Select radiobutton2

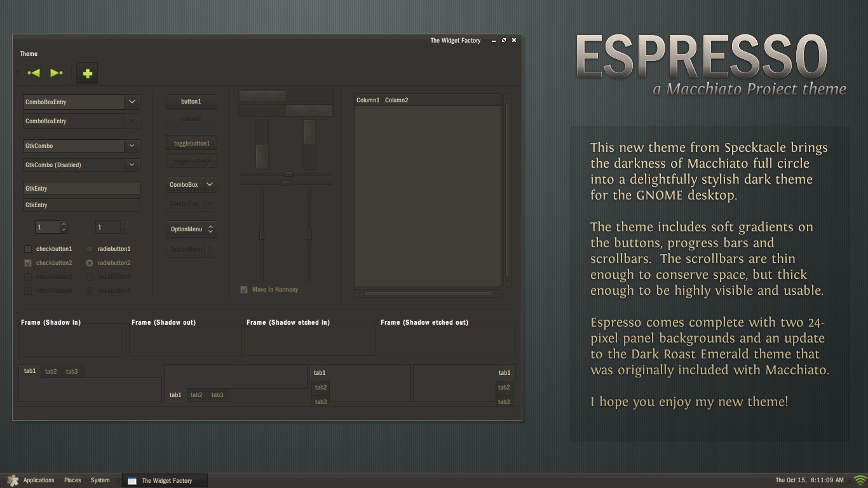point(108,263)
